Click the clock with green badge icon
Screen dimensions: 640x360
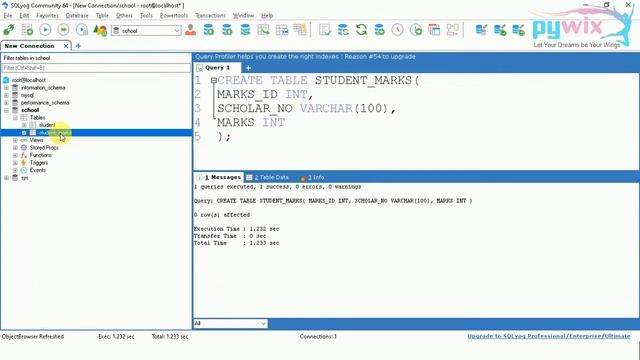pos(416,30)
